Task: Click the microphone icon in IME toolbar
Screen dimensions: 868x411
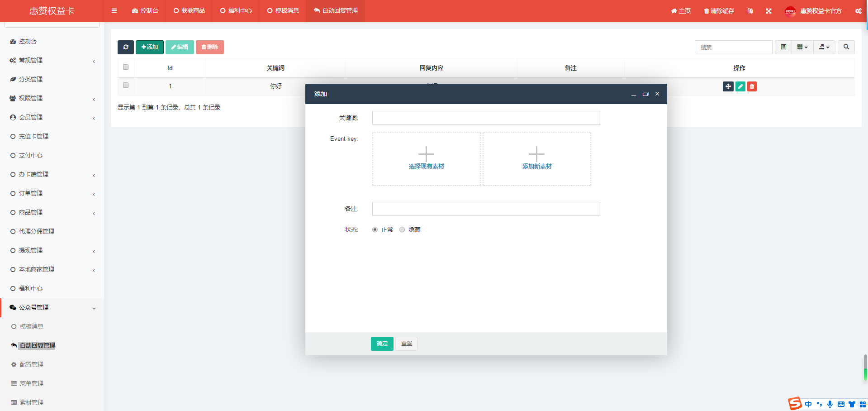Action: tap(830, 404)
